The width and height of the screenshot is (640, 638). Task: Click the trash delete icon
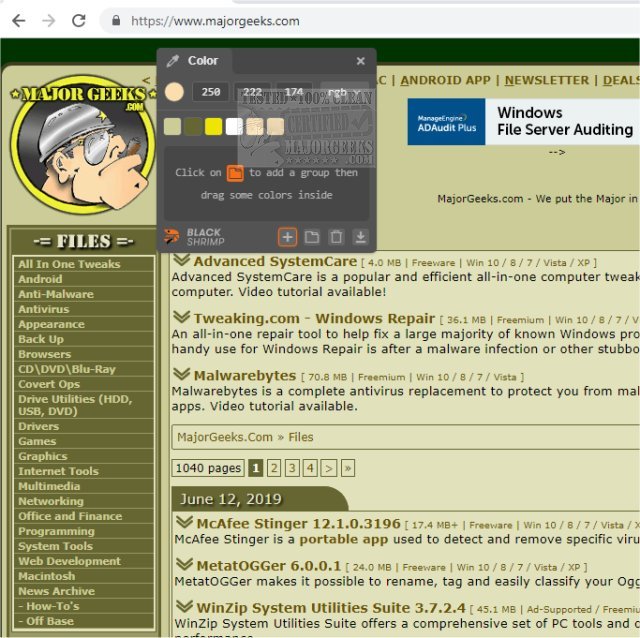pyautogui.click(x=336, y=237)
